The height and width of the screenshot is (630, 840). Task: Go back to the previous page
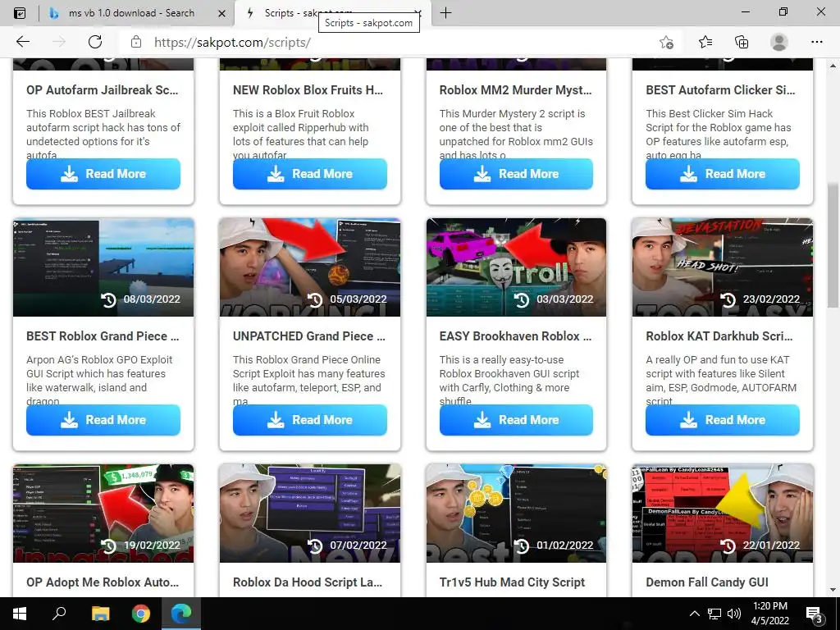tap(22, 42)
